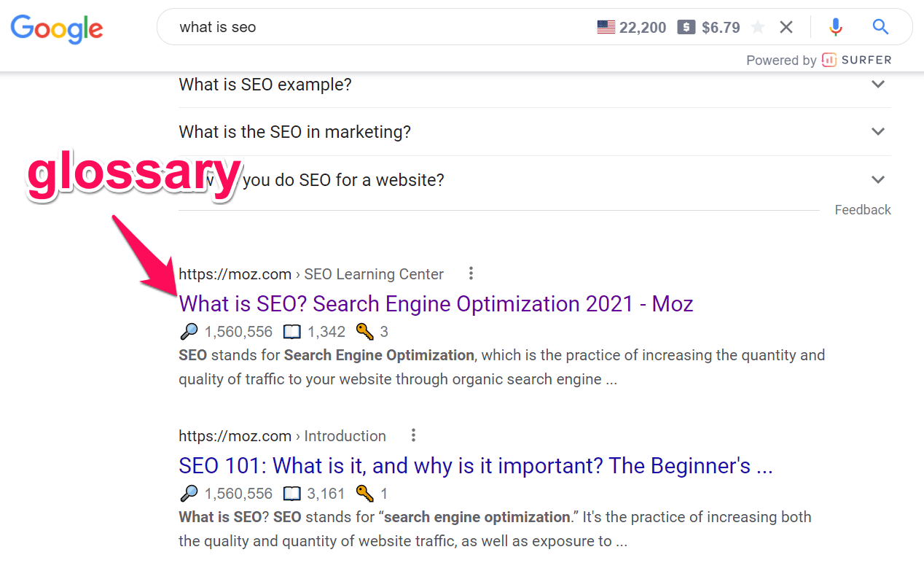Expand "What is SEO example?" question
Image resolution: width=924 pixels, height=571 pixels.
tap(535, 85)
